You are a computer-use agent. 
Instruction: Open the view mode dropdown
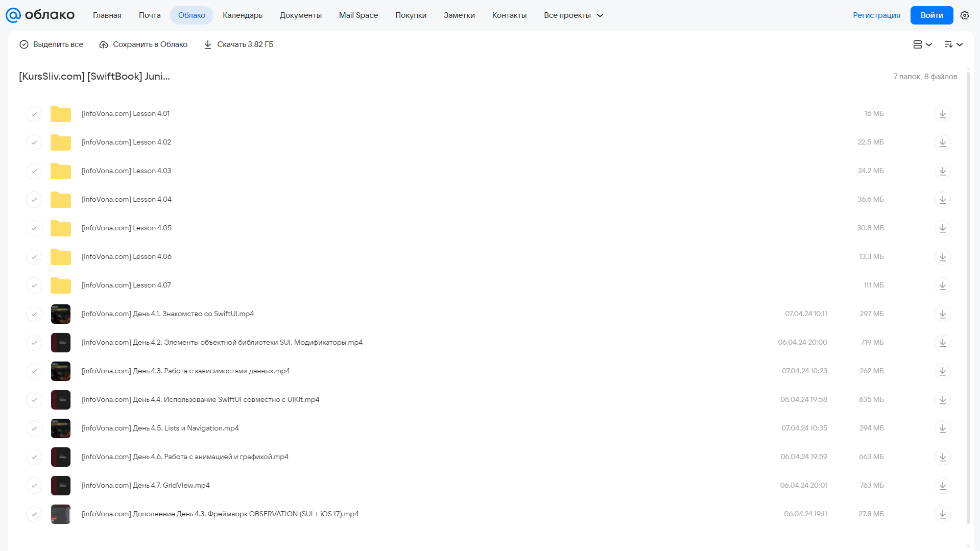[x=922, y=44]
